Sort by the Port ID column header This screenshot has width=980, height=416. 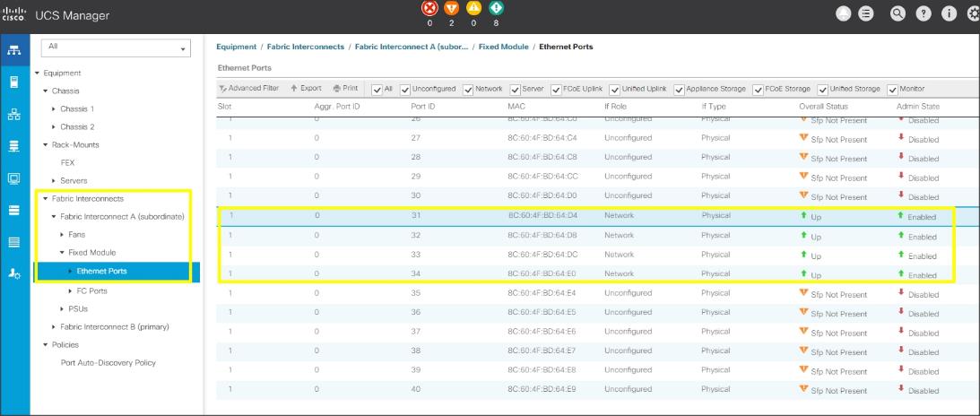(x=423, y=107)
